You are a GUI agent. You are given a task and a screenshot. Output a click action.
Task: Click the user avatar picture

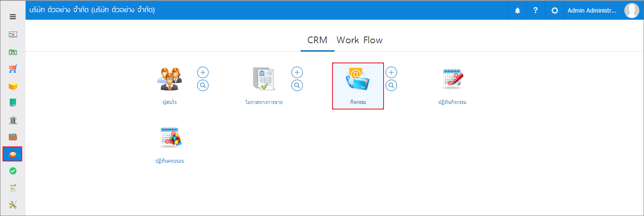click(x=631, y=10)
